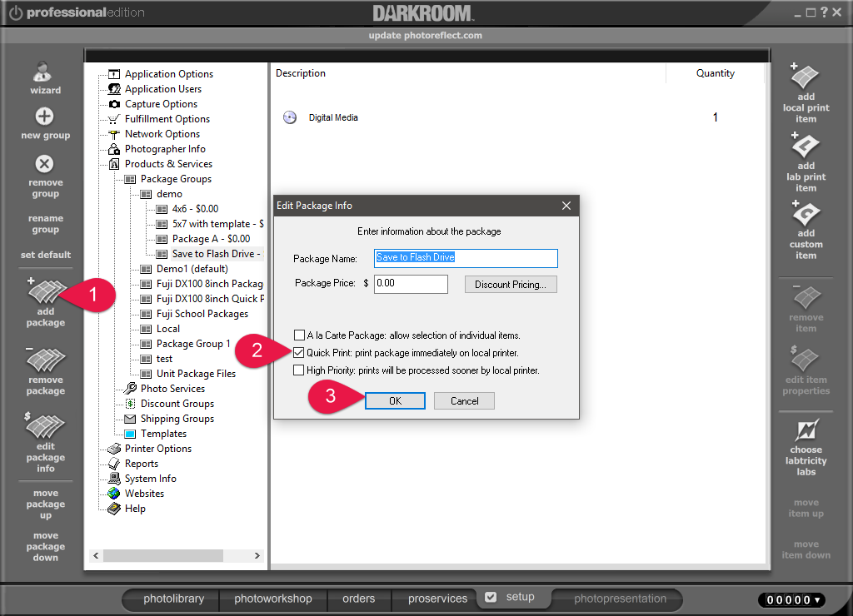
Task: Open the counter dropdown arrow
Action: click(816, 599)
